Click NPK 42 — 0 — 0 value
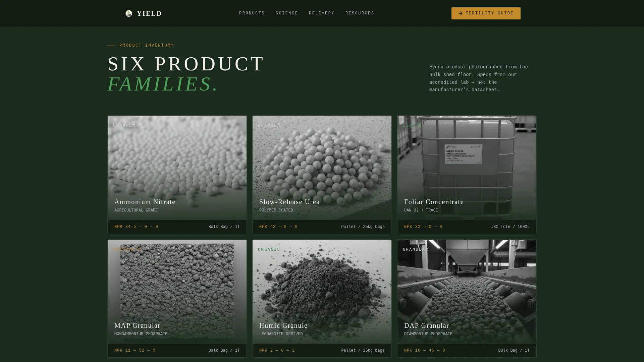This screenshot has width=644, height=362. point(278,227)
